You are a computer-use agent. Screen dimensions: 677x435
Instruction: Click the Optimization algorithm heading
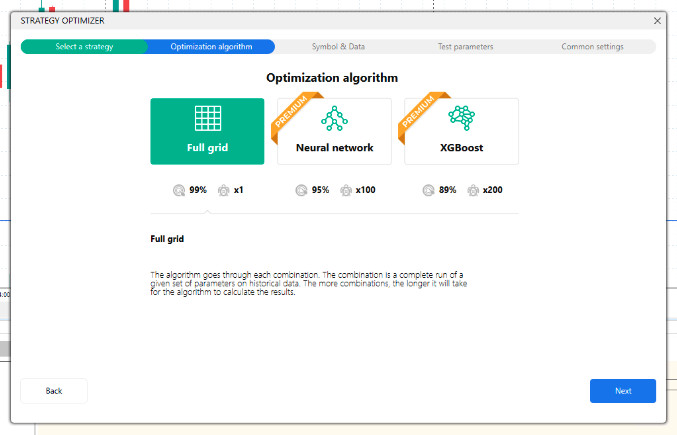(x=332, y=78)
